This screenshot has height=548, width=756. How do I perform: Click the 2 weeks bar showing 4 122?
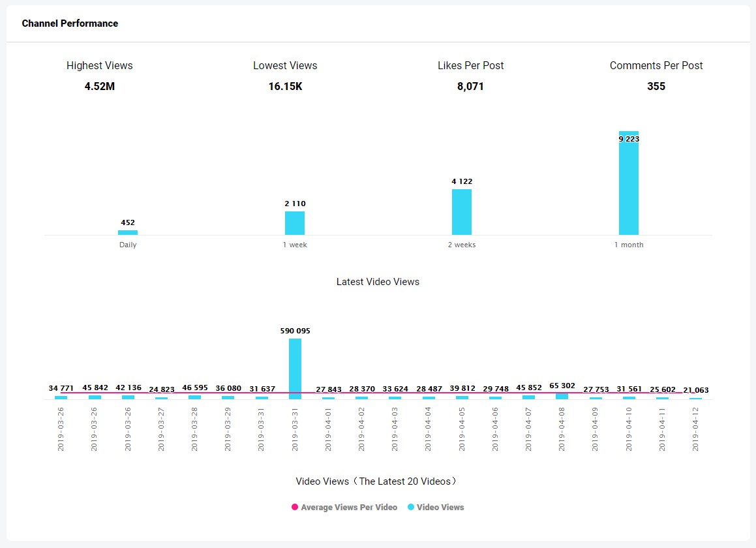click(462, 212)
